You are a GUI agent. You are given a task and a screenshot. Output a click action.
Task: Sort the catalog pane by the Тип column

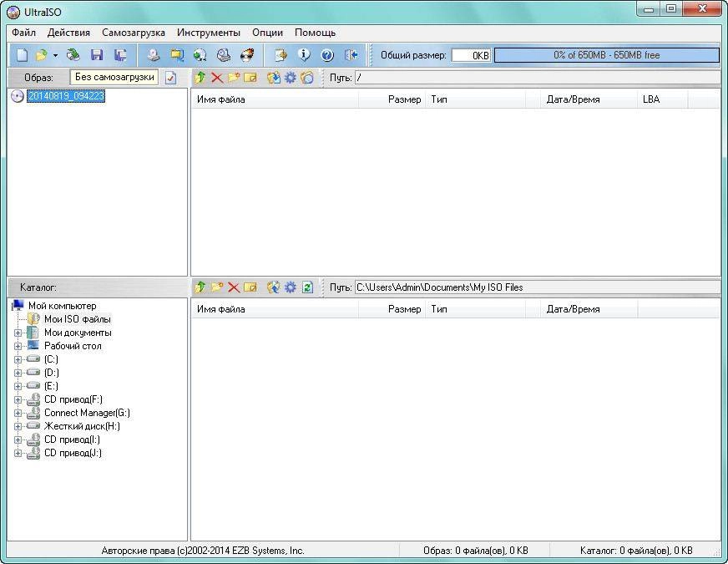[x=475, y=309]
